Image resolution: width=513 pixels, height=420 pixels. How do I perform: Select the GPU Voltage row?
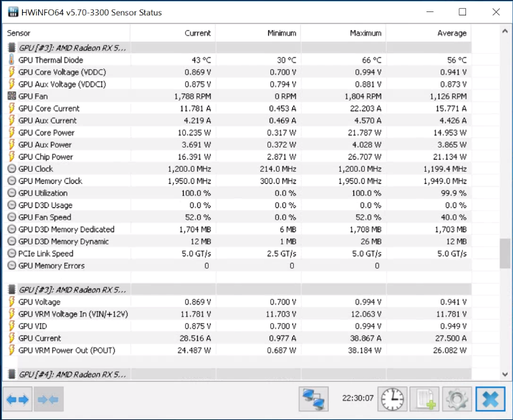point(238,302)
